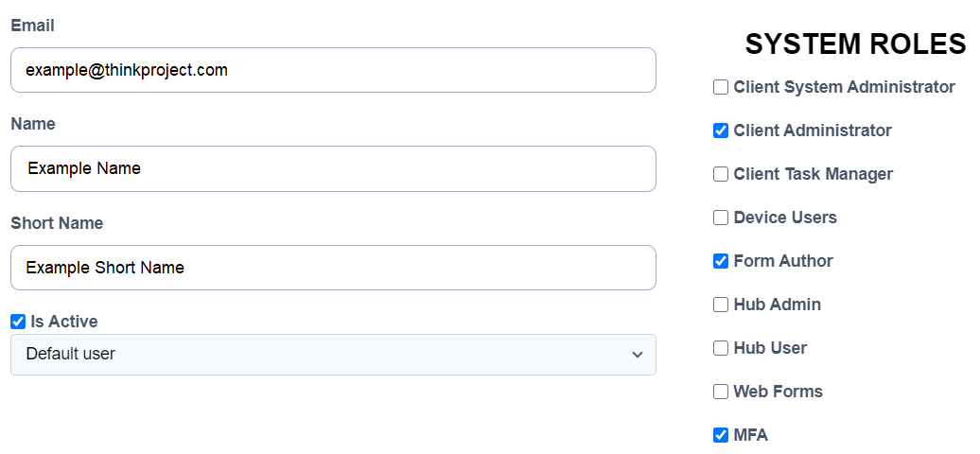The height and width of the screenshot is (454, 980).
Task: Click the Email field label
Action: click(x=32, y=26)
